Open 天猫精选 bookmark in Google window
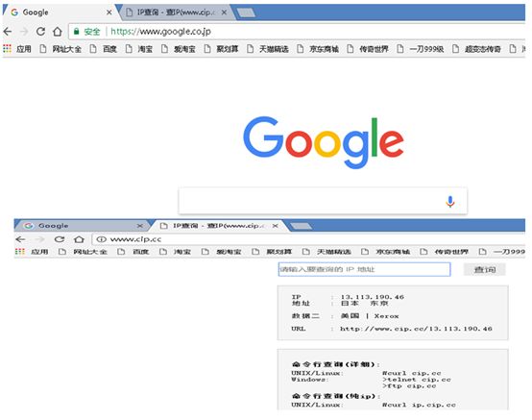This screenshot has width=532, height=420. tap(268, 49)
